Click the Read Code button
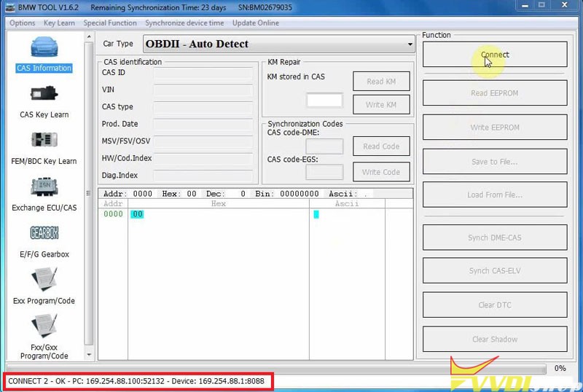The image size is (583, 392). 381,146
